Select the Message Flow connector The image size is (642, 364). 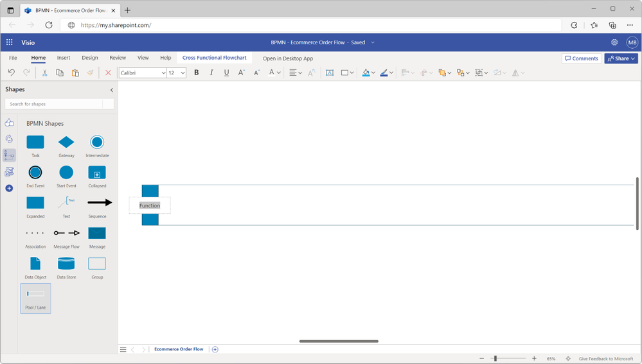tap(66, 238)
